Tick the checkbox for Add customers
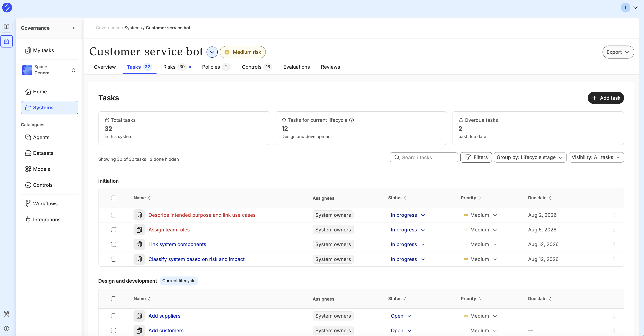 [114, 331]
